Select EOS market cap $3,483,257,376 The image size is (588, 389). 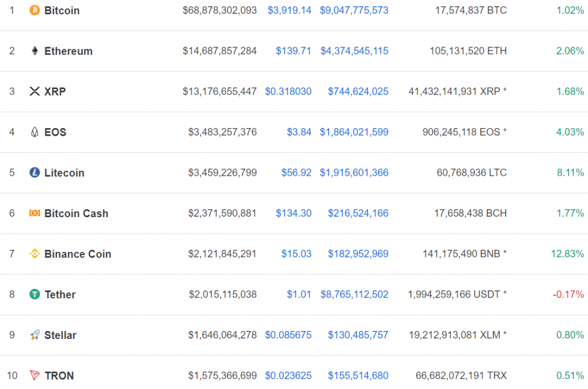tap(222, 132)
